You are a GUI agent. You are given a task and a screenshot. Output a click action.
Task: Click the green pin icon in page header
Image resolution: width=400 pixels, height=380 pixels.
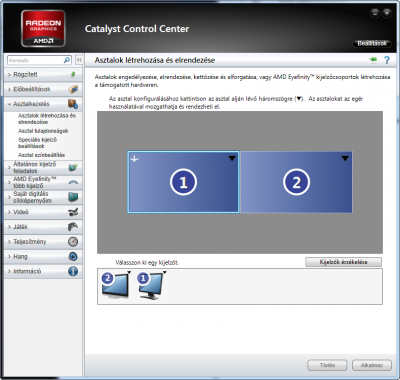tap(373, 60)
